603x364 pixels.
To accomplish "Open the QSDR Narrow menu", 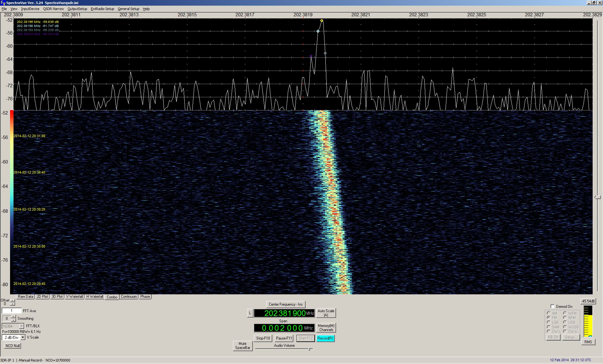I will click(53, 9).
